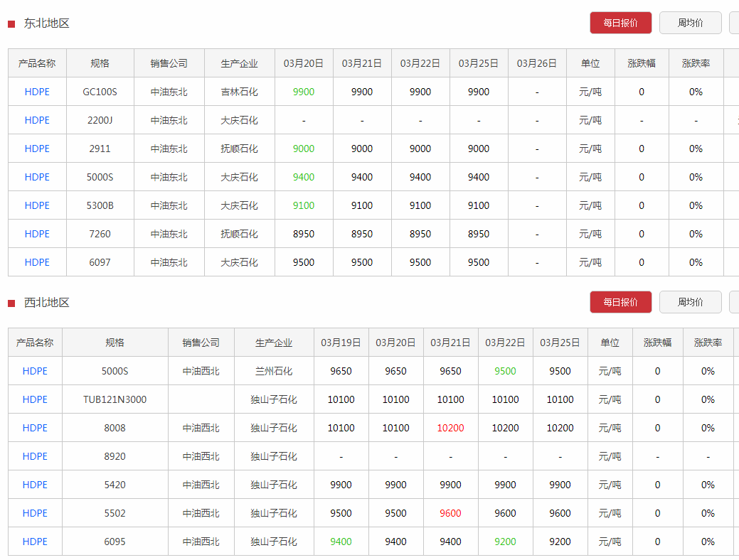Image resolution: width=739 pixels, height=560 pixels.
Task: Open HDPE link in 5420 row
Action: pyautogui.click(x=35, y=485)
